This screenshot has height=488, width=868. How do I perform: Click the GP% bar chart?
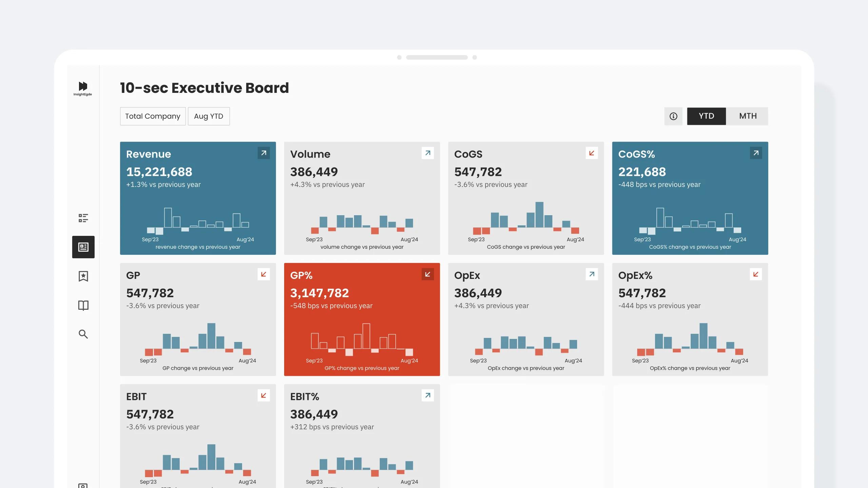(362, 340)
